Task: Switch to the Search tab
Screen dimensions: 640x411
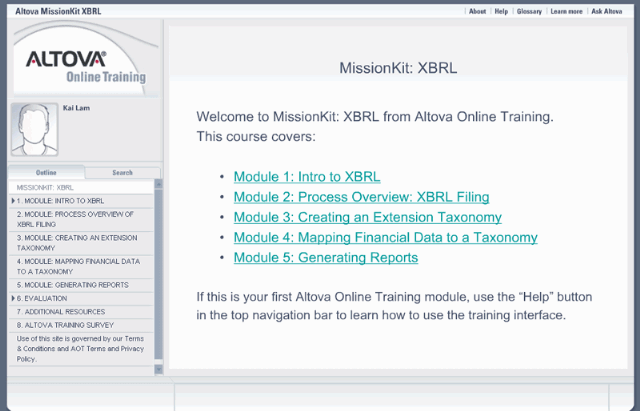Action: click(122, 173)
